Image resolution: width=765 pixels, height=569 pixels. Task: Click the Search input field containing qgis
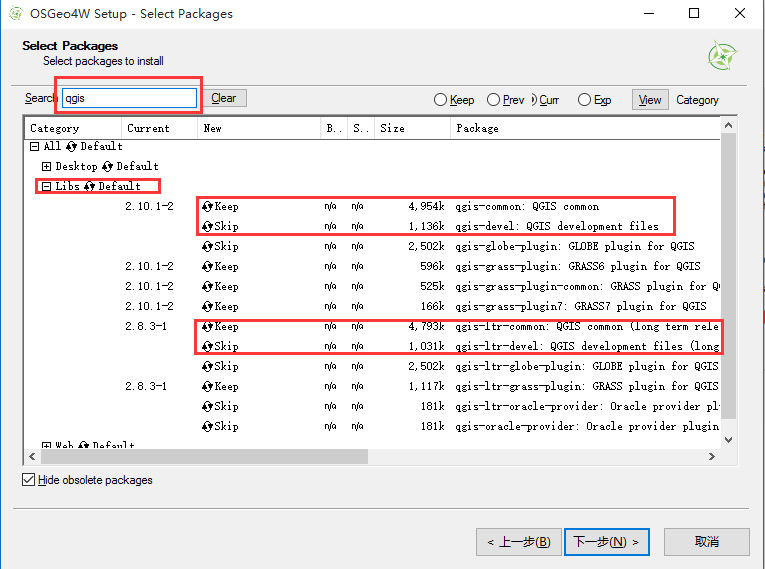point(129,98)
